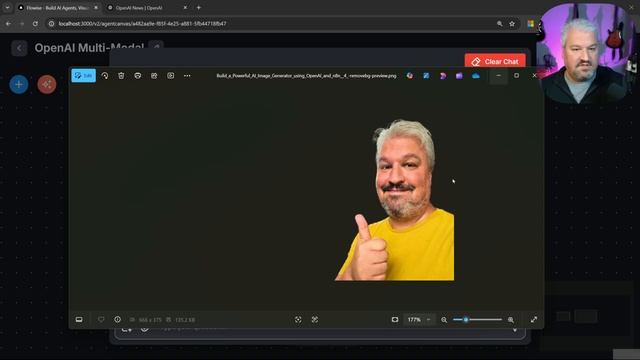The image size is (640, 360).
Task: Print the image using the printer icon
Action: (x=138, y=76)
